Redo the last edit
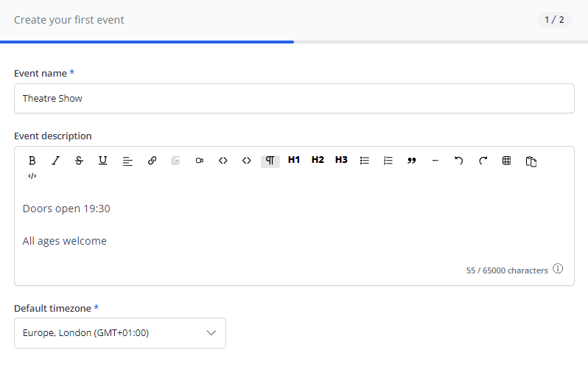Viewport: 588px width, 367px height. tap(483, 161)
